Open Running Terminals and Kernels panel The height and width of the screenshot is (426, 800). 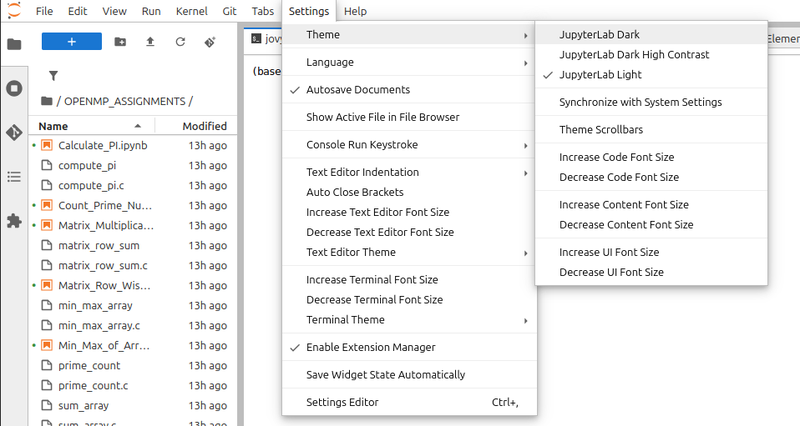click(x=14, y=88)
